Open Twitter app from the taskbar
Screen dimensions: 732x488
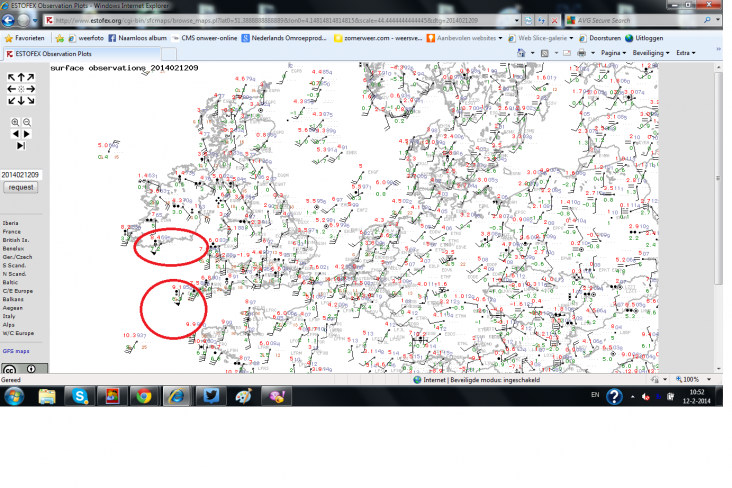coord(211,396)
